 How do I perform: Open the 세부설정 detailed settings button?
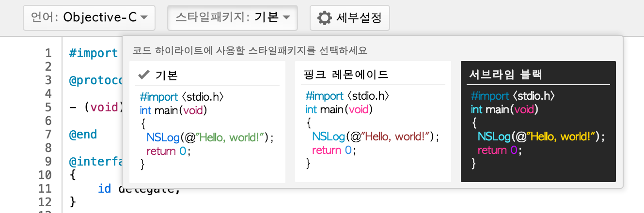coord(349,18)
